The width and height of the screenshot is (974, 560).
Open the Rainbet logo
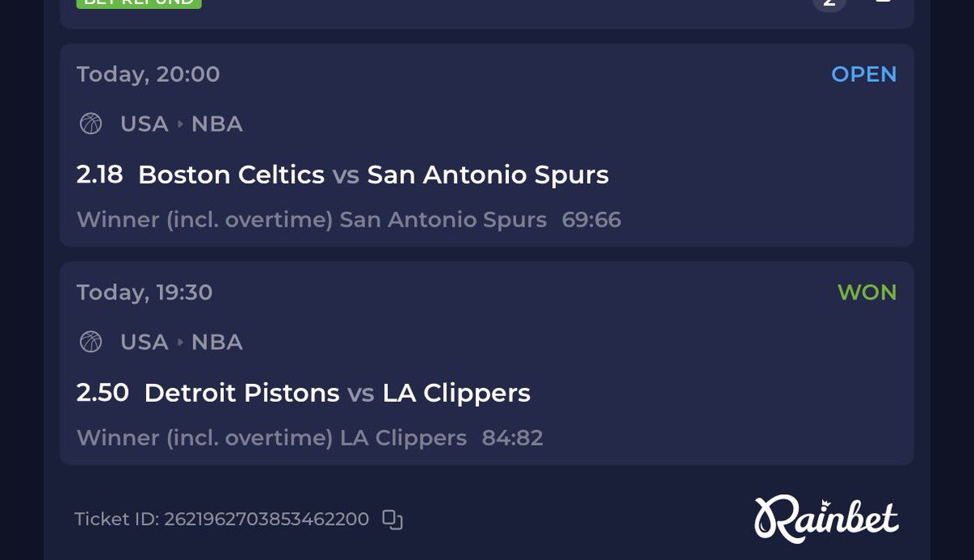826,519
